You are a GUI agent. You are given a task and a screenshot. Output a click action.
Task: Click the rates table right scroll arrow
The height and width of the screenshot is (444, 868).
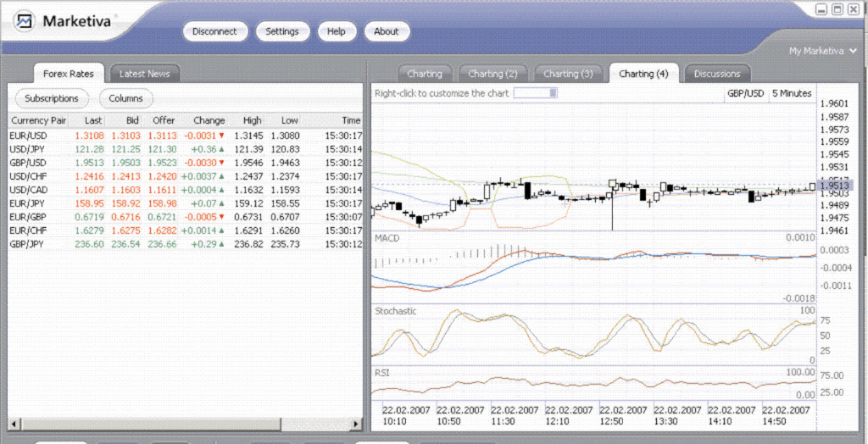(357, 425)
